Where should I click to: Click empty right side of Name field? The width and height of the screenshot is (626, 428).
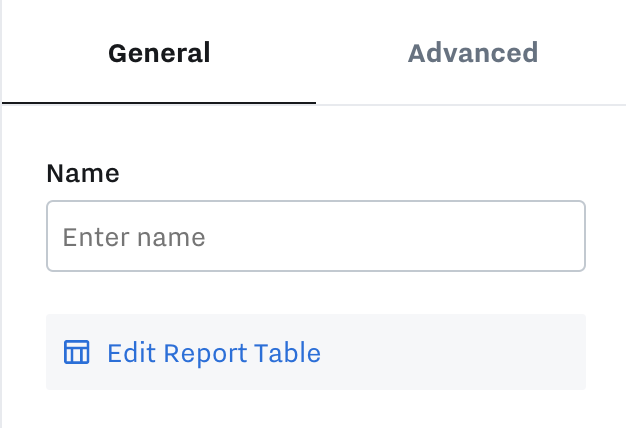[439, 236]
